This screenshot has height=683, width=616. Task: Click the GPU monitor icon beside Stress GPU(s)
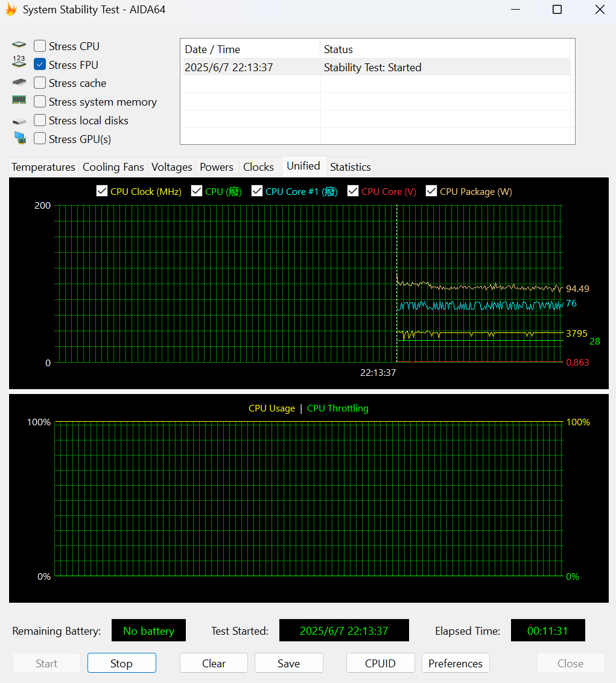(x=19, y=138)
